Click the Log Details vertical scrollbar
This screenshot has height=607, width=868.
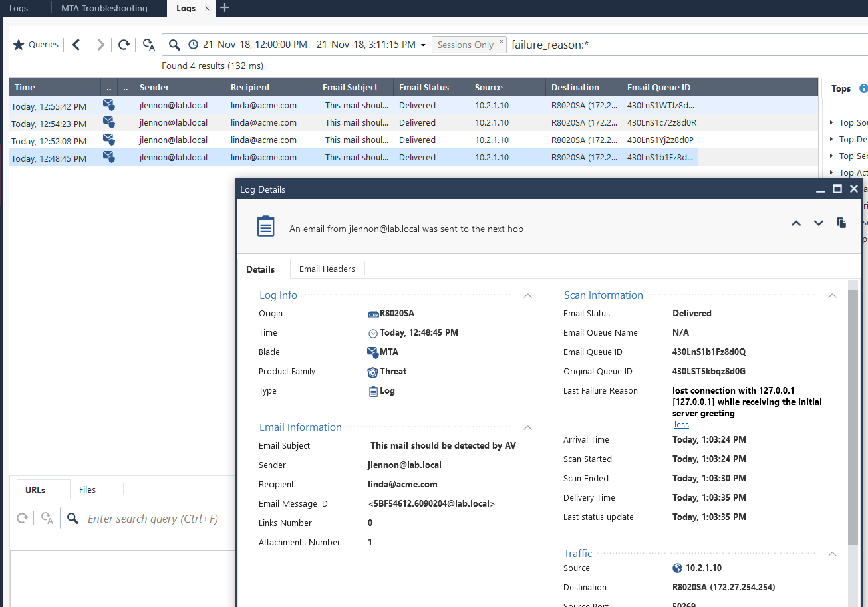[x=853, y=419]
